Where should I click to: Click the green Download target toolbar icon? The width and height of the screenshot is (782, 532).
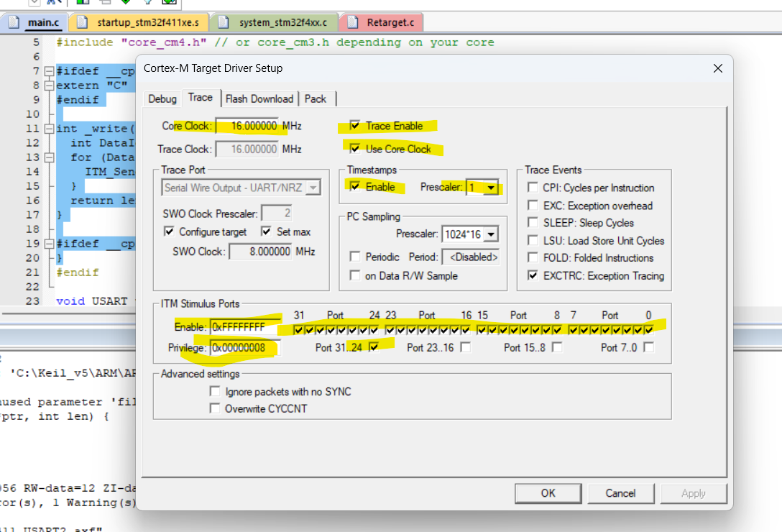[126, 3]
